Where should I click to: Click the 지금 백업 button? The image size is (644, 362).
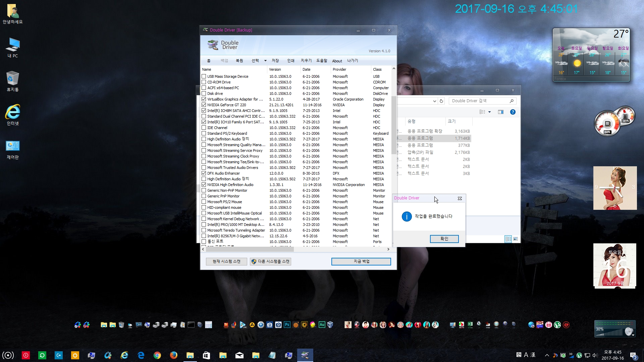pyautogui.click(x=361, y=261)
